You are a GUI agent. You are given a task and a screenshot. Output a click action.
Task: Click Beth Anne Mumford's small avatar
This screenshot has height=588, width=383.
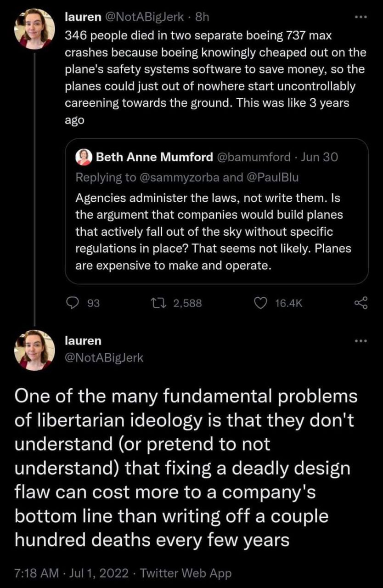[x=85, y=157]
